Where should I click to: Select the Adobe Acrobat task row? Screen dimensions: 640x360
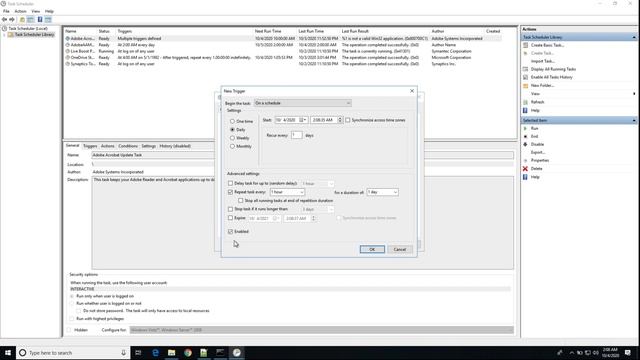(x=283, y=38)
